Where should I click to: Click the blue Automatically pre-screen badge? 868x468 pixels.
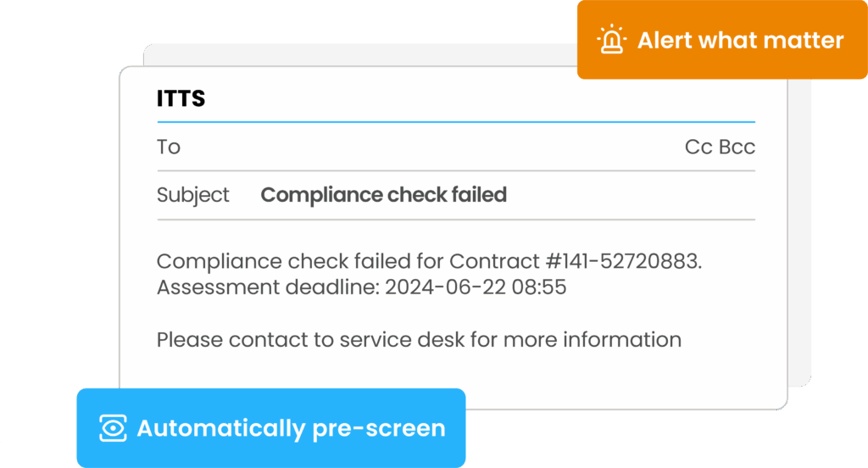click(271, 428)
